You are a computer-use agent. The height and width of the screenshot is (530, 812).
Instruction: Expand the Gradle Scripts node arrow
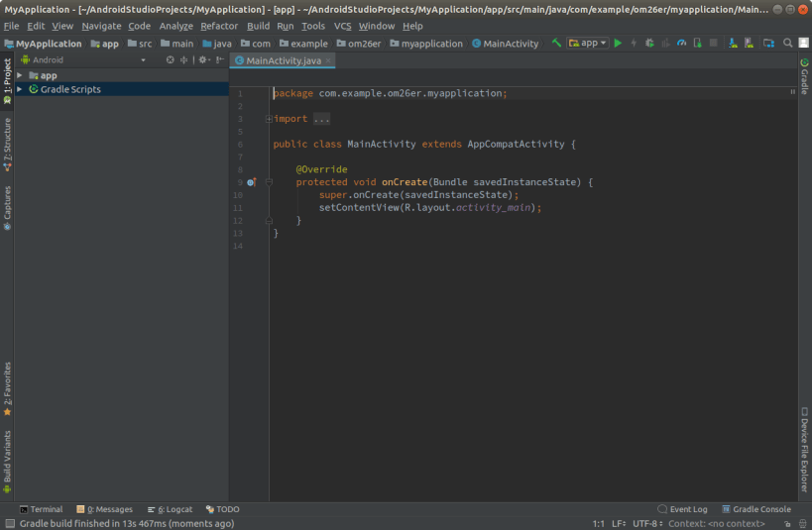pos(20,89)
